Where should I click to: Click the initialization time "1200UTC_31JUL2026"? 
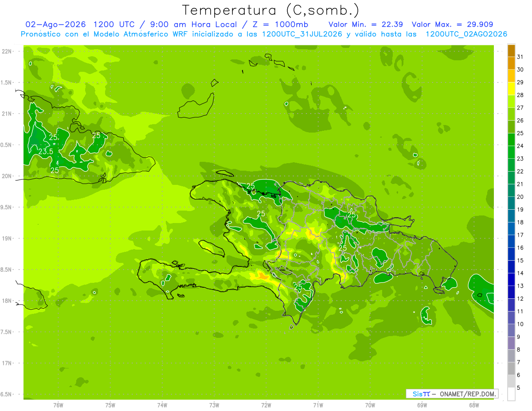(302, 34)
